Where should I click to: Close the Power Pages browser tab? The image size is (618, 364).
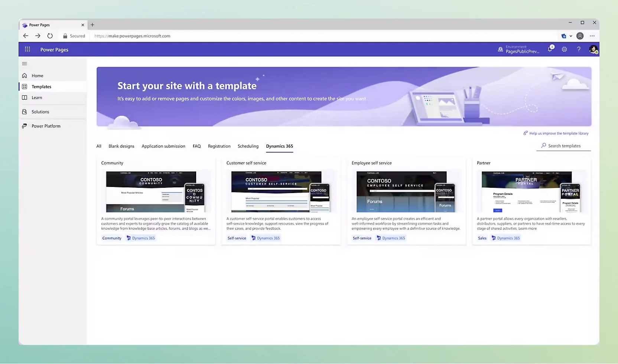point(82,25)
